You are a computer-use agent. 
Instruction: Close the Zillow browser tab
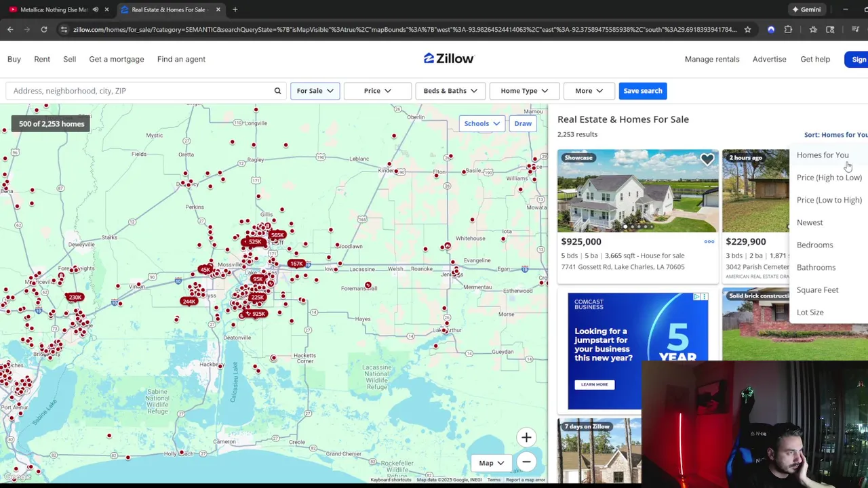(x=218, y=9)
